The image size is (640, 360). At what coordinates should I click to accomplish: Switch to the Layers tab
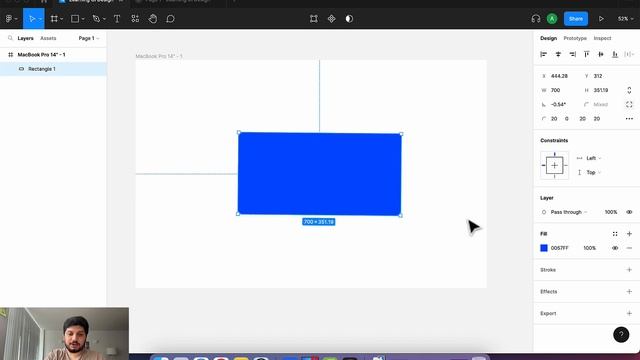(x=25, y=38)
